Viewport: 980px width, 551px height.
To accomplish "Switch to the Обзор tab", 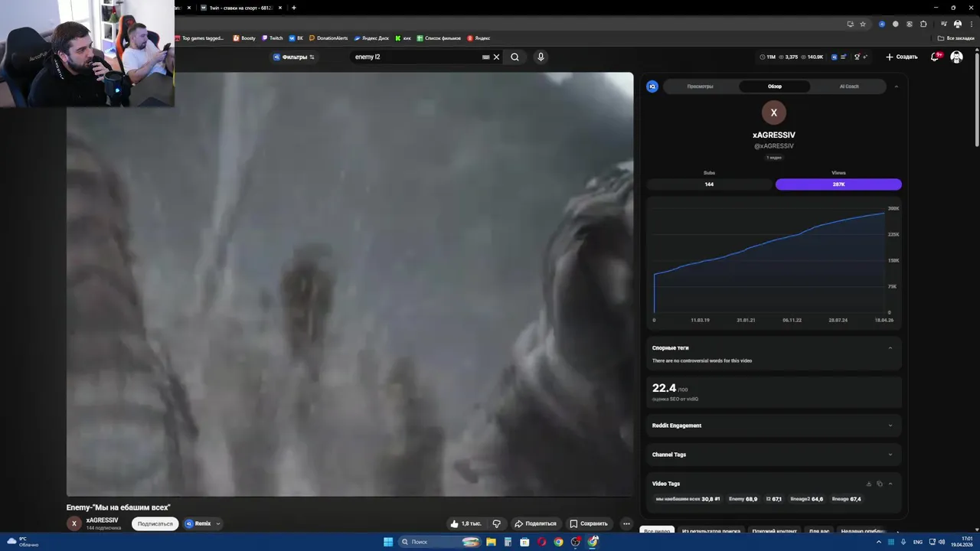I will pyautogui.click(x=775, y=86).
